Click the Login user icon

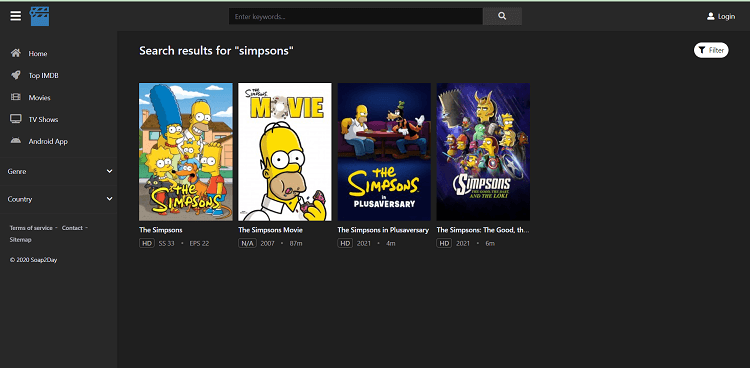tap(710, 16)
